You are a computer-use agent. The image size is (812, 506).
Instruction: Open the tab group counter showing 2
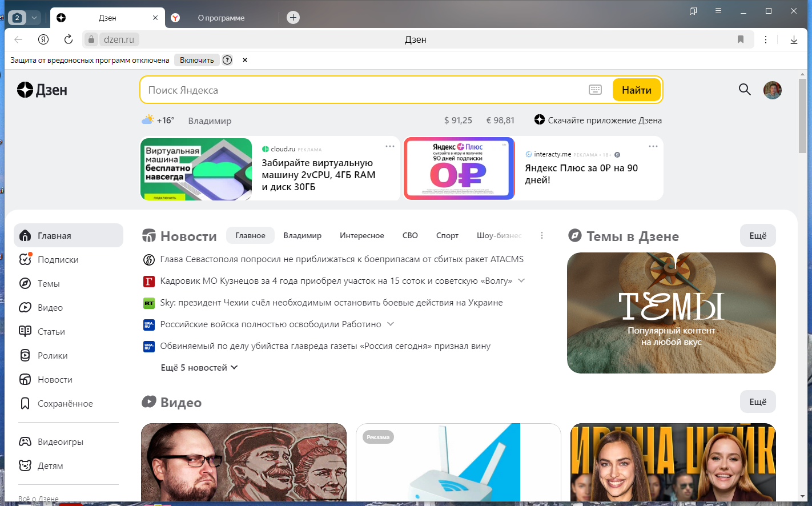click(17, 18)
